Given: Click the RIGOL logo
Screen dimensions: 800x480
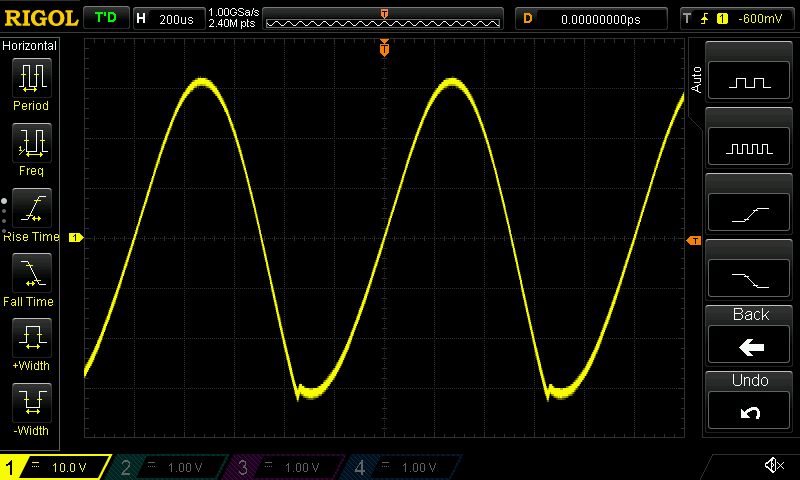Looking at the screenshot, I should [41, 19].
